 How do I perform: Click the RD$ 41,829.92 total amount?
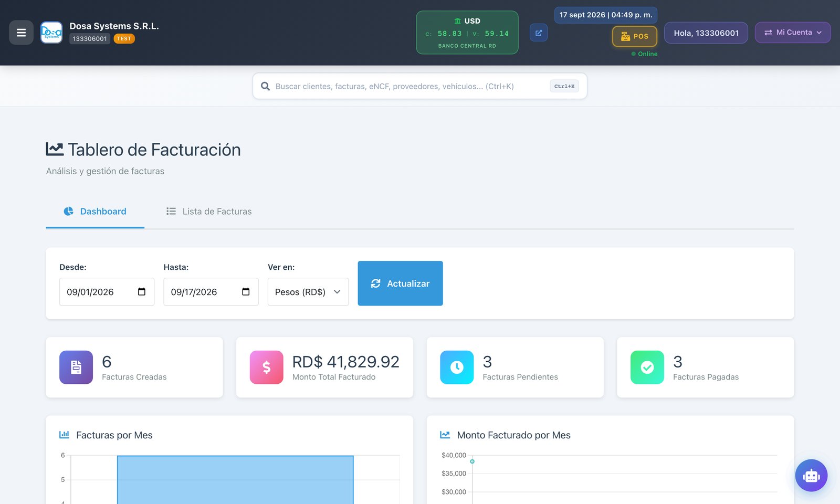[346, 362]
